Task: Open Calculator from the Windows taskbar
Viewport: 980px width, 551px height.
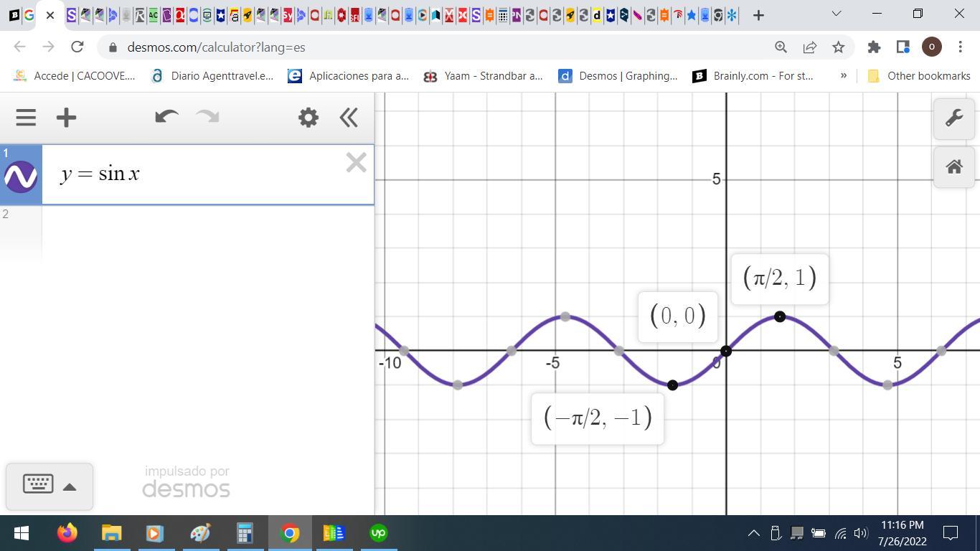Action: pyautogui.click(x=245, y=533)
